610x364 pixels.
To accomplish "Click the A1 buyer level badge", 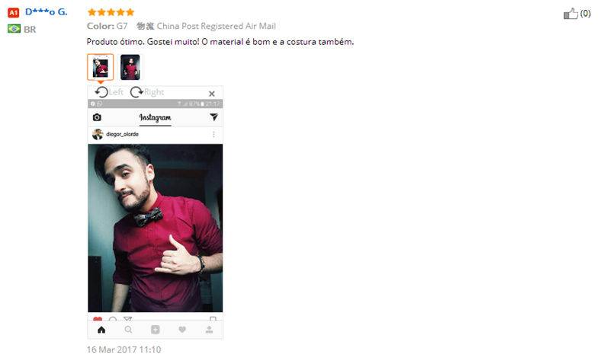I will pyautogui.click(x=13, y=13).
